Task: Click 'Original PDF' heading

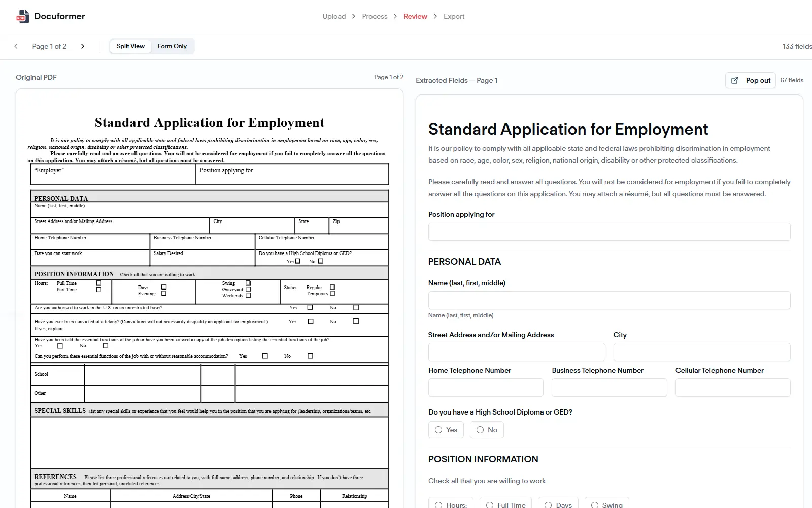Action: (36, 77)
